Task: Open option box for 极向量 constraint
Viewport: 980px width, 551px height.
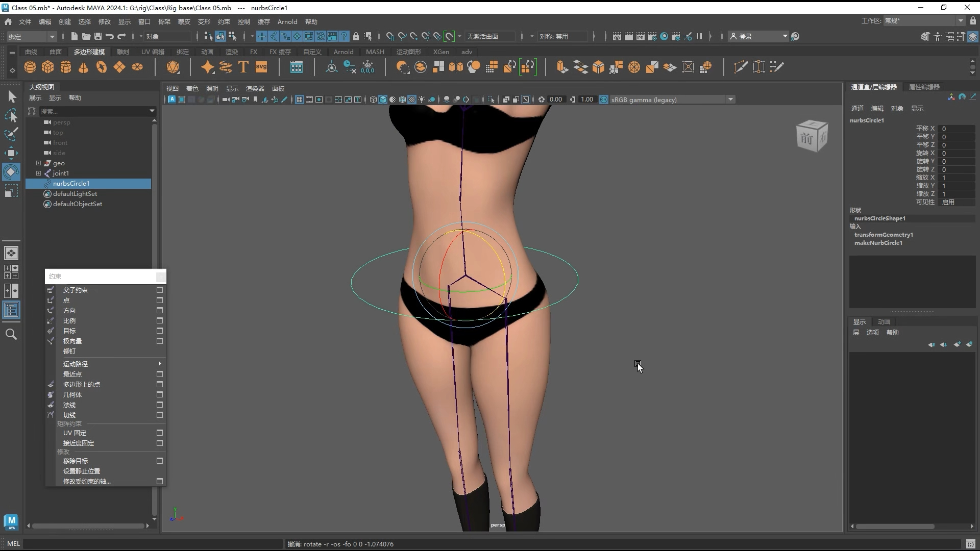Action: [x=160, y=341]
